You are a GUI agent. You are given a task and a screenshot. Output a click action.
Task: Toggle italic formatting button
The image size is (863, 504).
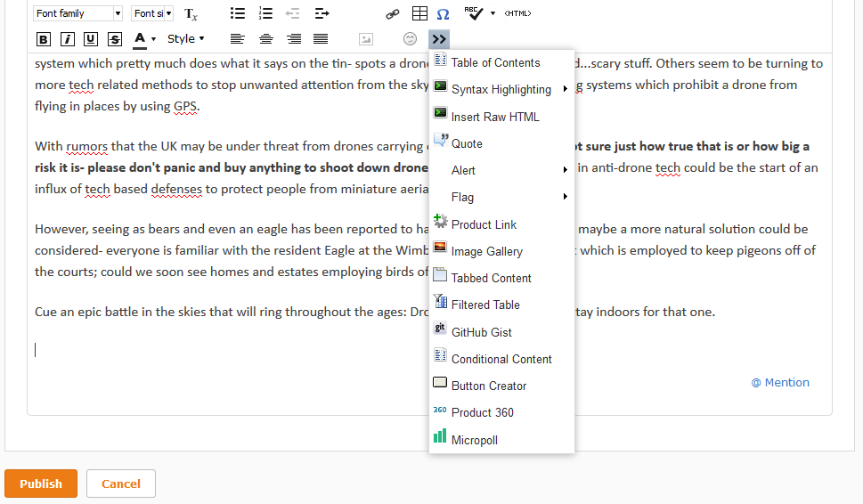[68, 39]
